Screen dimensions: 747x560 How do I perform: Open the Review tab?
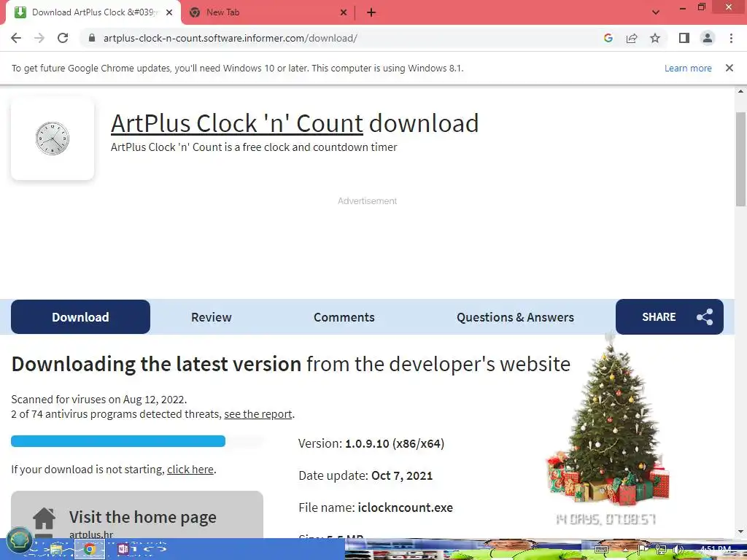coord(211,317)
